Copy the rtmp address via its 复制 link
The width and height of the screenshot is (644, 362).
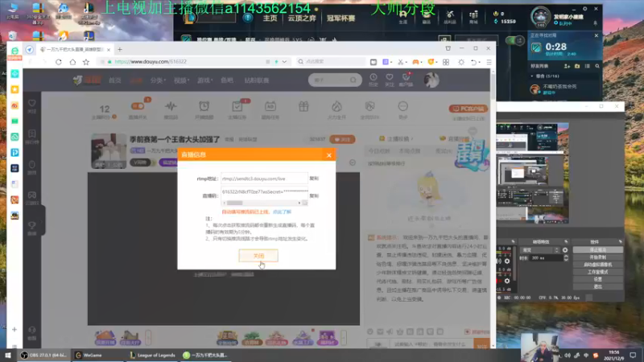coord(314,179)
